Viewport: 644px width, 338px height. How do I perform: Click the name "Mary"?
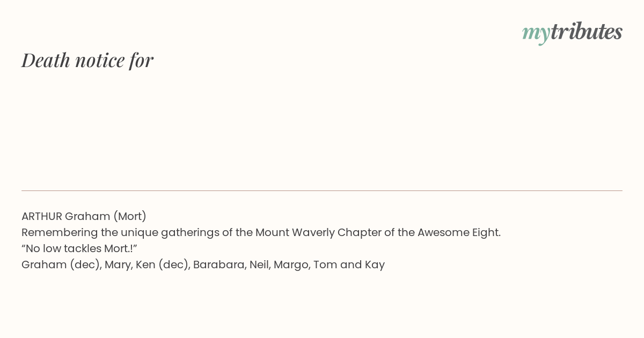pos(117,264)
